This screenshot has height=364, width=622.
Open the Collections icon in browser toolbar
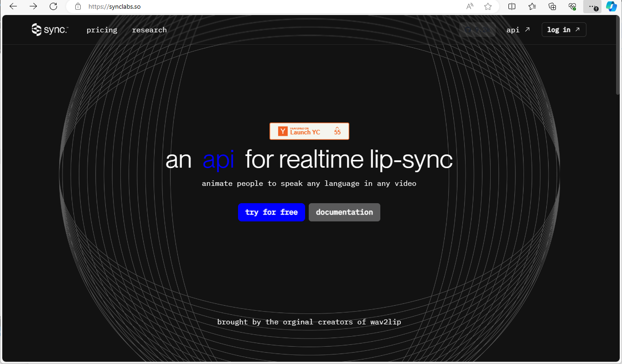(552, 6)
